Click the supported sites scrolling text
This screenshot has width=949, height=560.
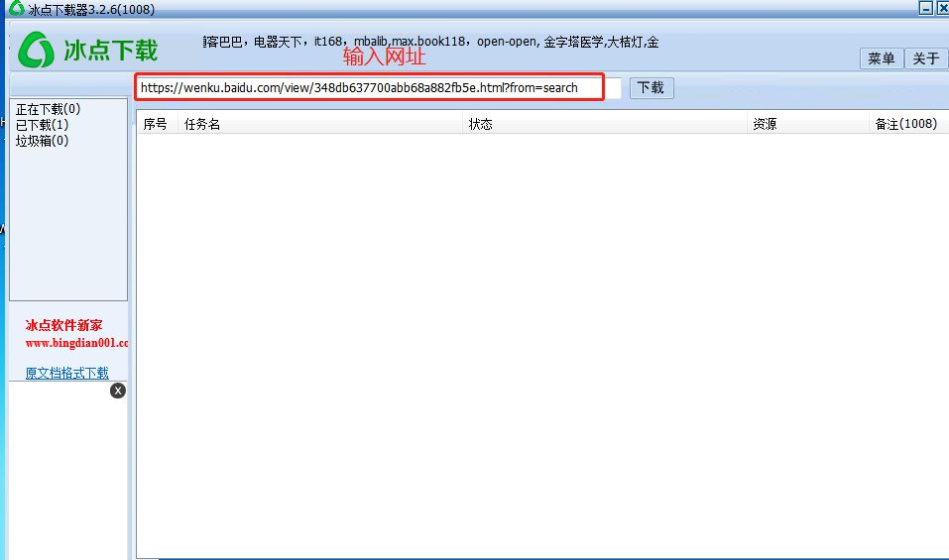coord(431,42)
